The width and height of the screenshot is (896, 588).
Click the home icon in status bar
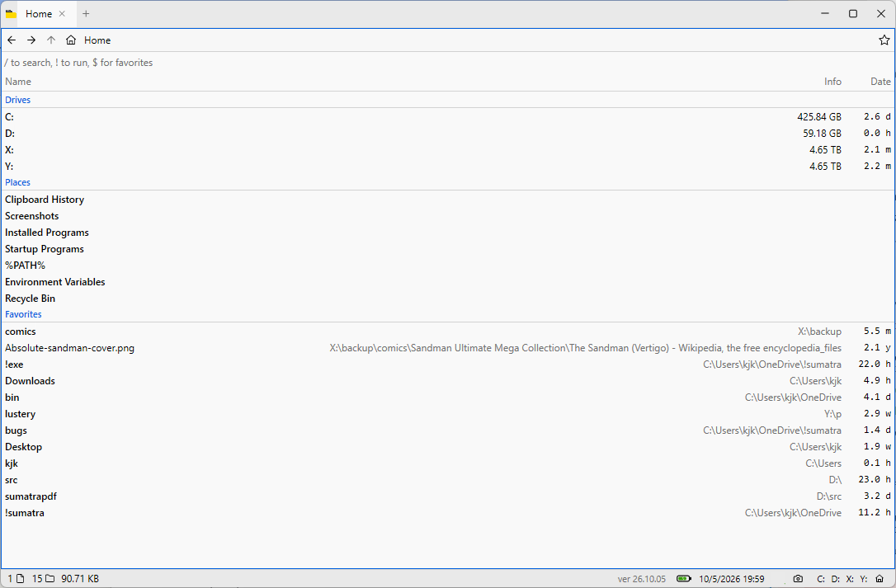coord(879,579)
